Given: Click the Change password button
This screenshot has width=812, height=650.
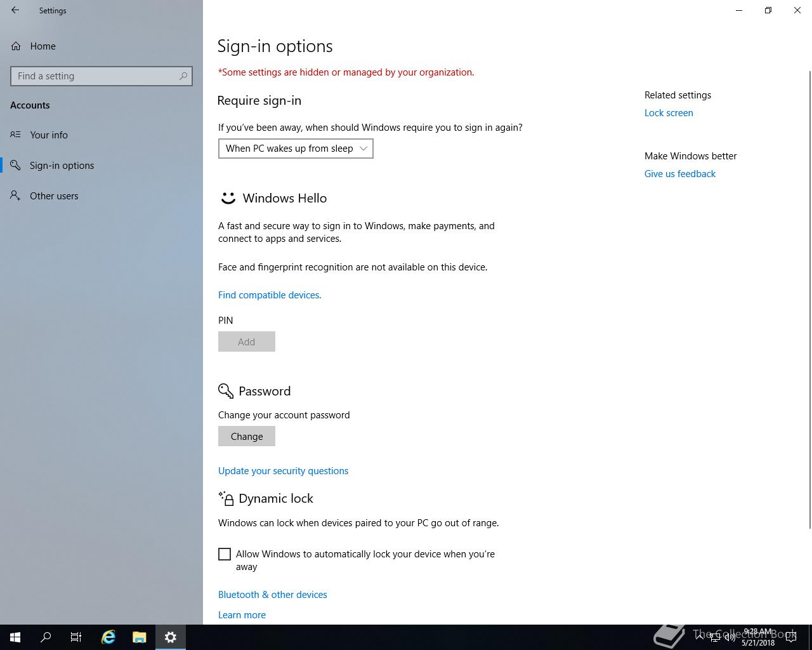Looking at the screenshot, I should pyautogui.click(x=247, y=436).
